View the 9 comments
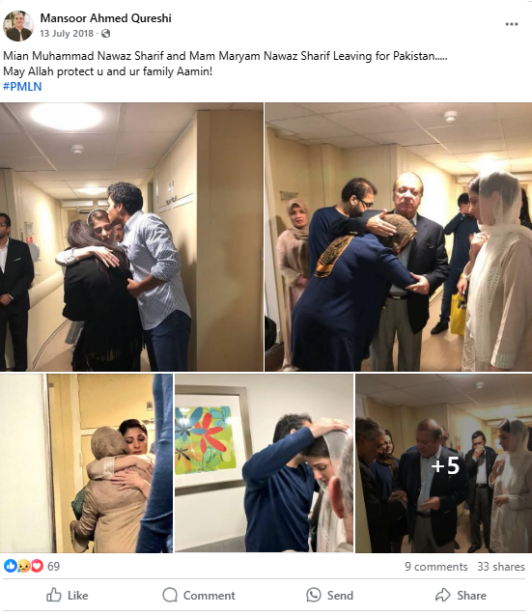This screenshot has height=615, width=532. pyautogui.click(x=436, y=567)
